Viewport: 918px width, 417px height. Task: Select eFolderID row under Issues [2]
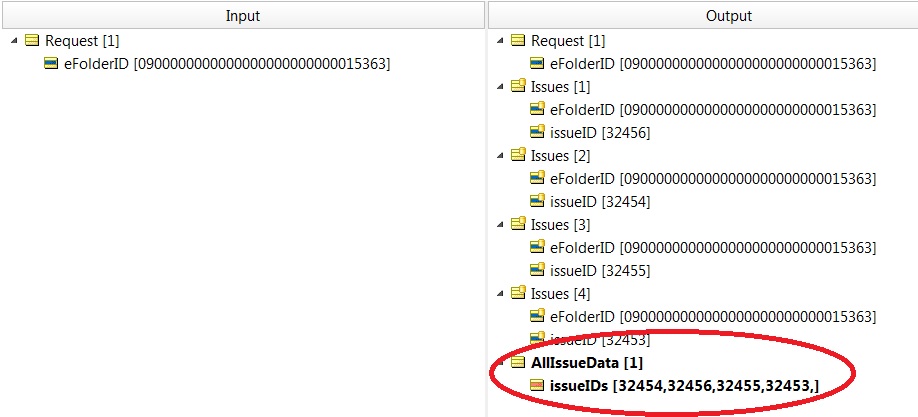pos(713,179)
